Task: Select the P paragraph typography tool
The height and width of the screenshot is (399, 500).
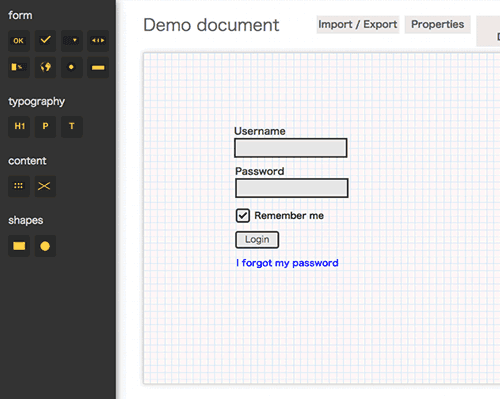Action: 45,127
